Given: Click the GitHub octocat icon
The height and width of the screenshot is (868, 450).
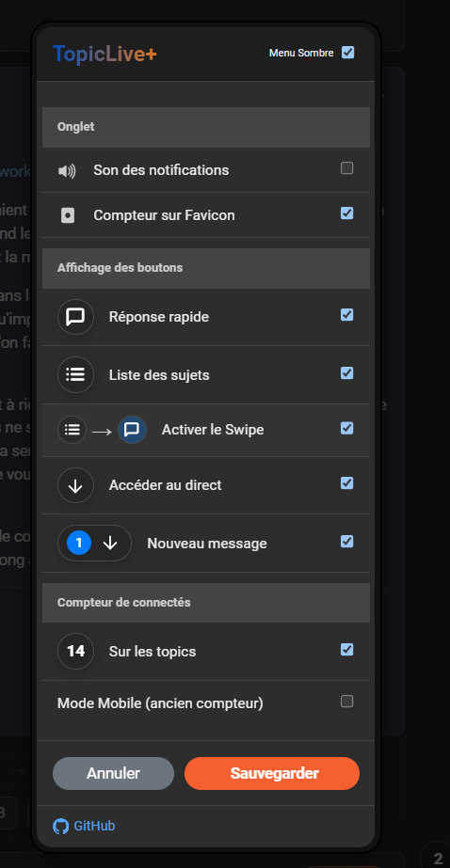Looking at the screenshot, I should click(x=60, y=827).
